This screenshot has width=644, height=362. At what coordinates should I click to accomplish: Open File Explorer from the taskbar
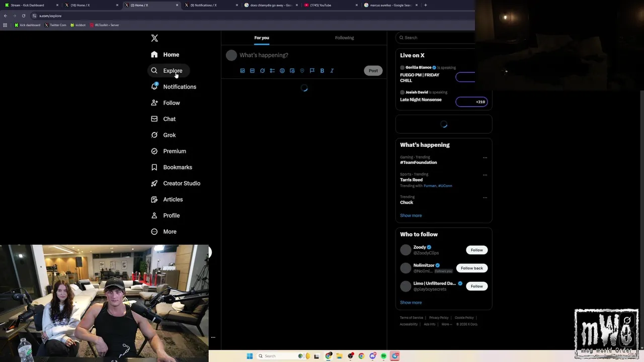tap(339, 356)
